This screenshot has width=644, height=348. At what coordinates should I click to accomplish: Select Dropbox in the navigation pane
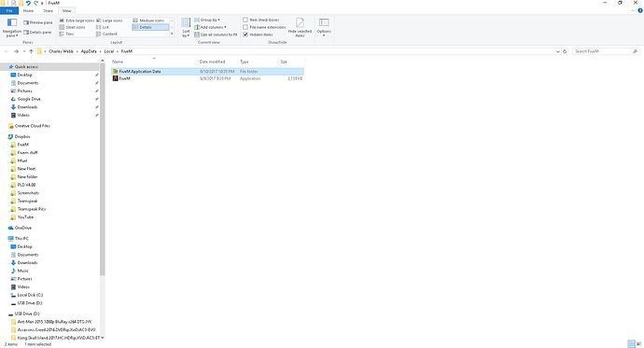pos(22,136)
